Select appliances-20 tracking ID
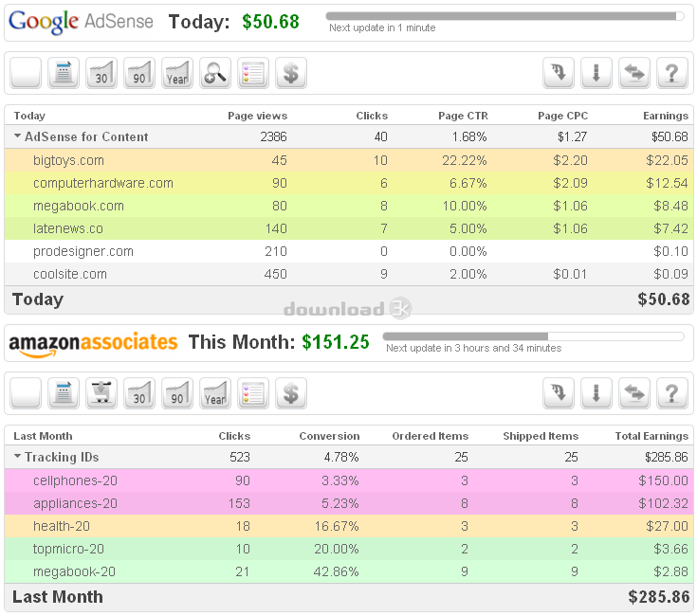The width and height of the screenshot is (697, 616). click(349, 503)
